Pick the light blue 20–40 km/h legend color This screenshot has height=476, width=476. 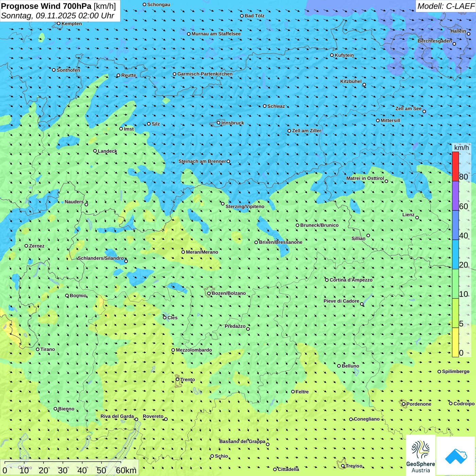coord(455,255)
